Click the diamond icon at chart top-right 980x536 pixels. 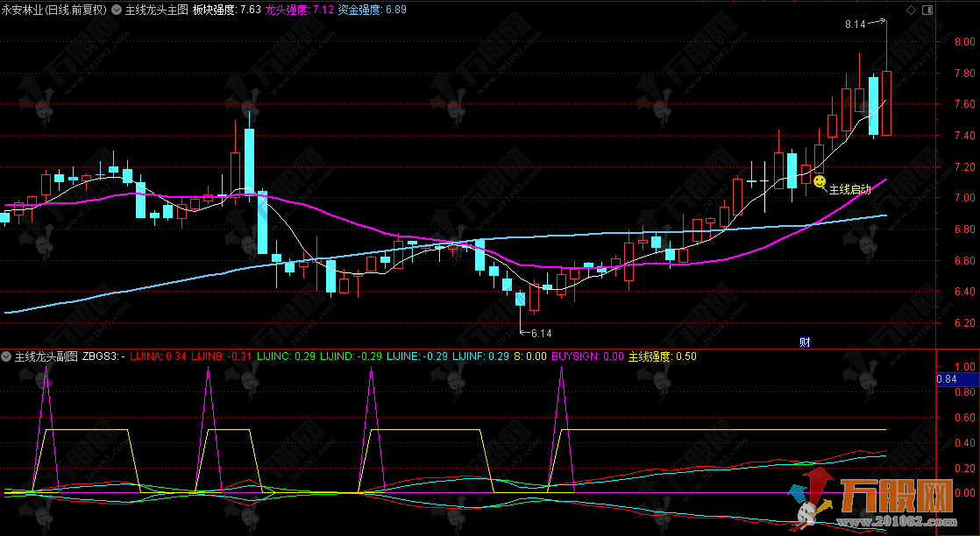pos(912,11)
